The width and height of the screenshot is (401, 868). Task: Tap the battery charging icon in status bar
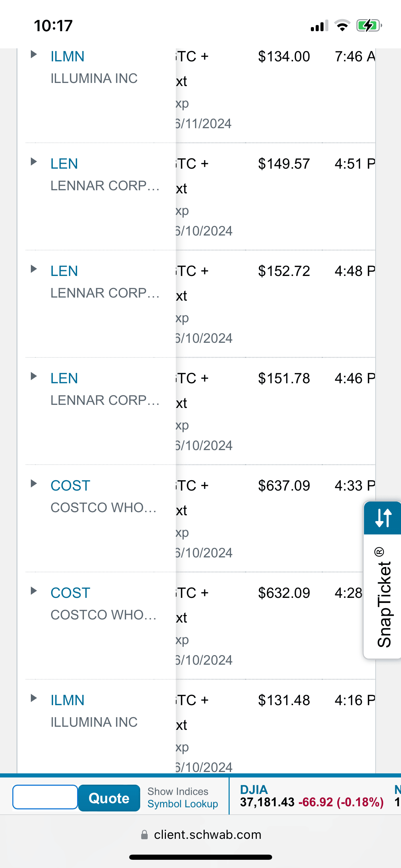click(369, 26)
